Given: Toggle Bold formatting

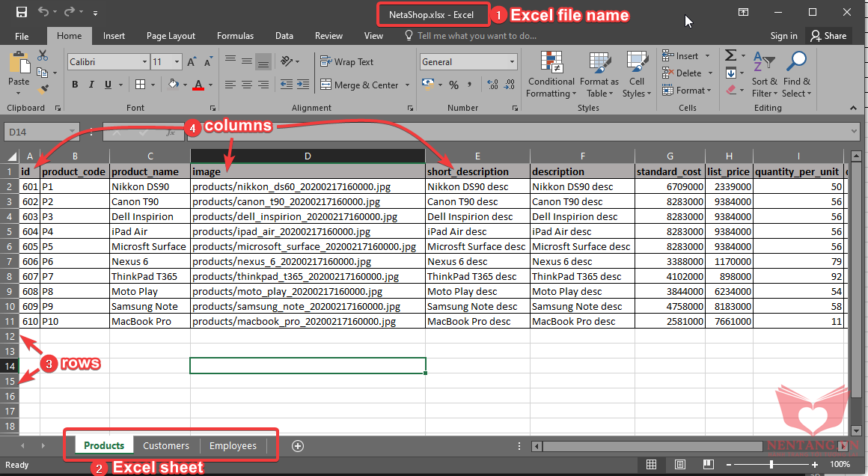Looking at the screenshot, I should pyautogui.click(x=75, y=85).
